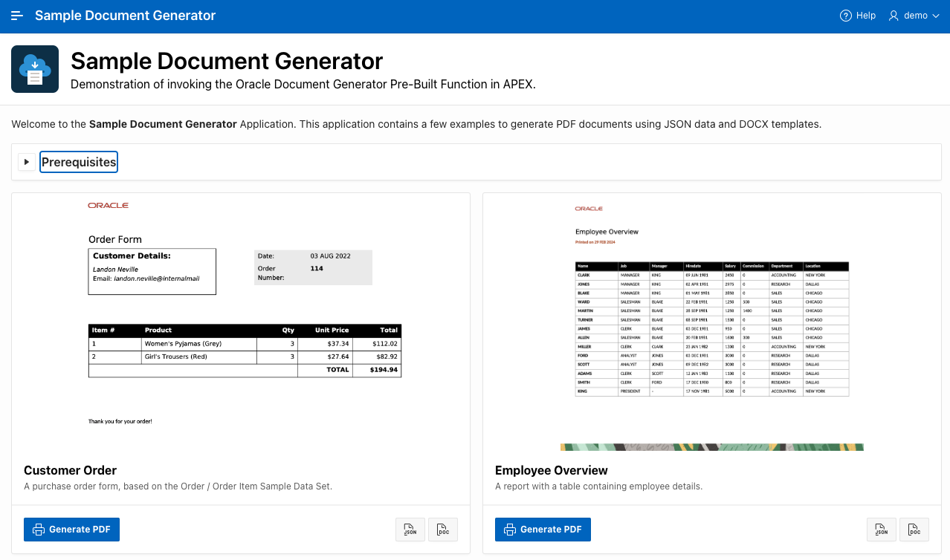Click the Customer Order document preview thumbnail

click(240, 319)
